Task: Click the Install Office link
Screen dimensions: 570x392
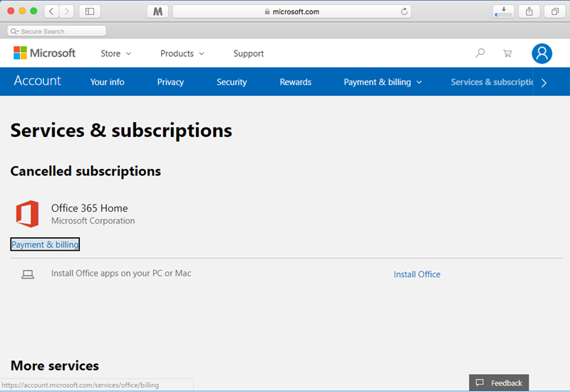Action: [x=417, y=274]
